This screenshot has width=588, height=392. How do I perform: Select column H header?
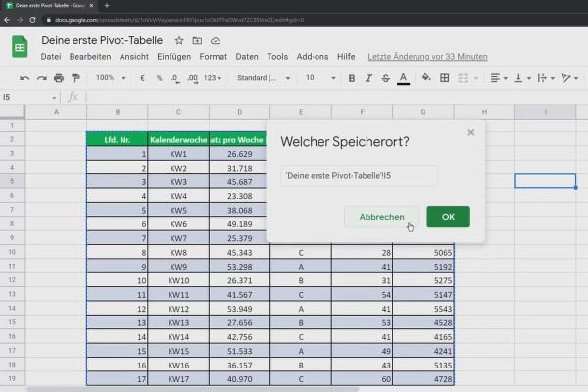484,112
